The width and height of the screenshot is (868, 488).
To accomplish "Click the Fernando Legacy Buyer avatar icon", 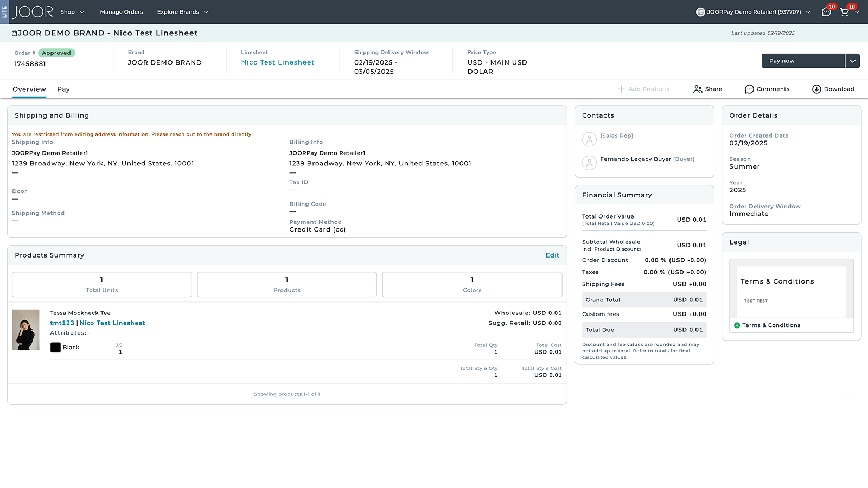I will click(x=589, y=163).
